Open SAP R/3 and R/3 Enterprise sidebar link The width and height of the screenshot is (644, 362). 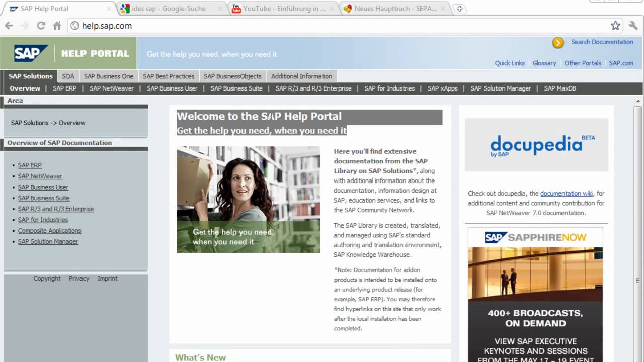tap(56, 209)
